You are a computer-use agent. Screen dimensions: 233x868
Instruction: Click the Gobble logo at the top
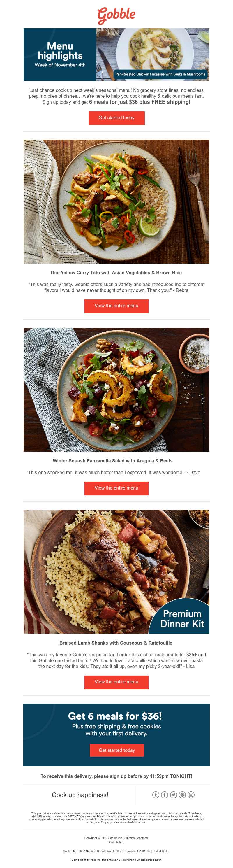pos(116,15)
